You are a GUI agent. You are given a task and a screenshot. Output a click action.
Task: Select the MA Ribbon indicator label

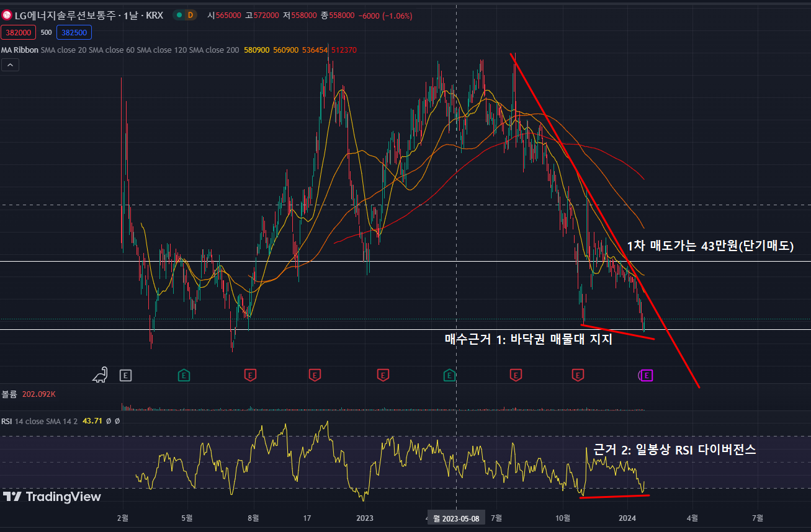20,50
